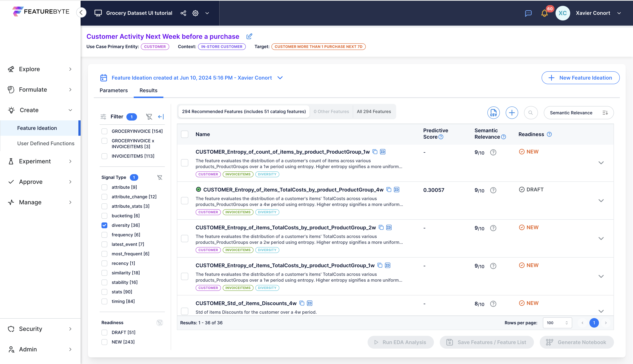Screen dimensions: 633x364
Task: Click Generate Notebook button
Action: [576, 342]
